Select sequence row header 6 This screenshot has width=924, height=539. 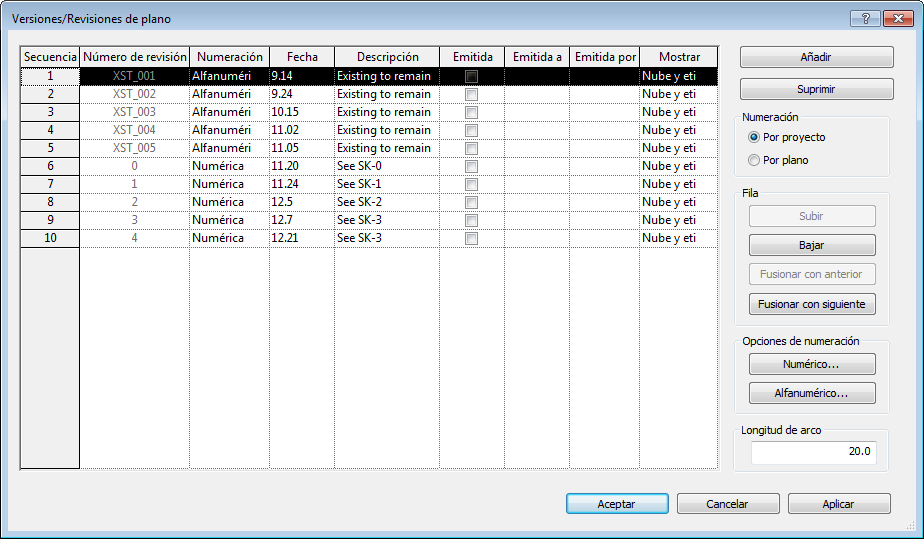(x=50, y=166)
